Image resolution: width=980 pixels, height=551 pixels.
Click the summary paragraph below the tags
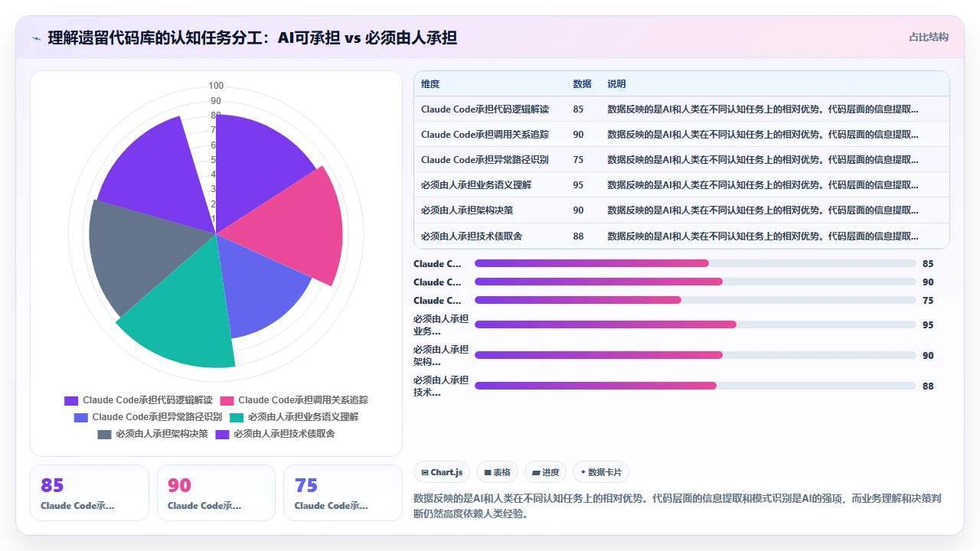point(678,506)
